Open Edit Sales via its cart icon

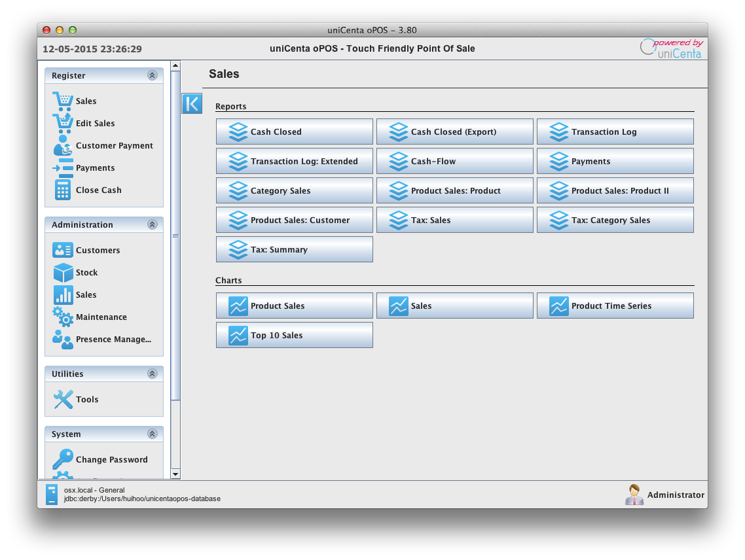(63, 123)
